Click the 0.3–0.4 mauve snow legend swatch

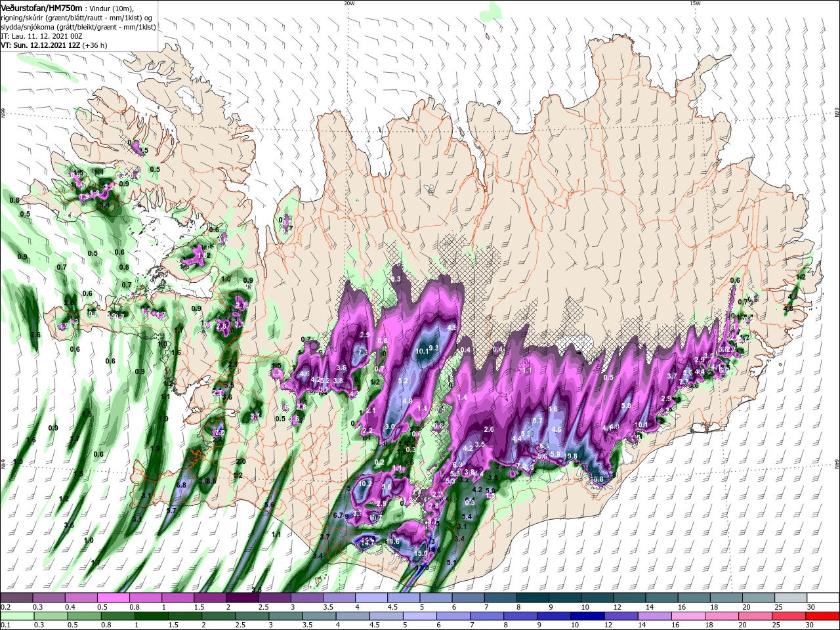tap(49, 598)
